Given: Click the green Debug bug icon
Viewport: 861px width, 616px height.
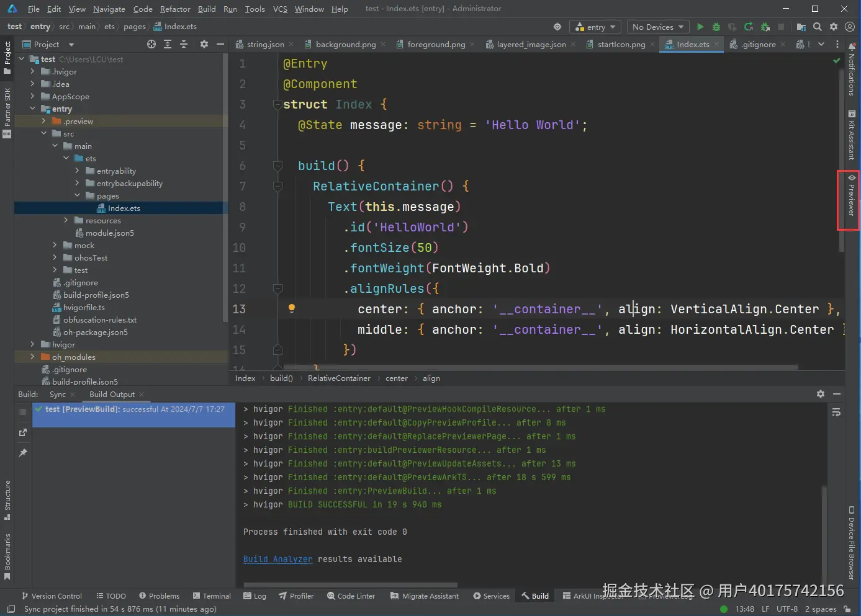Looking at the screenshot, I should 716,27.
